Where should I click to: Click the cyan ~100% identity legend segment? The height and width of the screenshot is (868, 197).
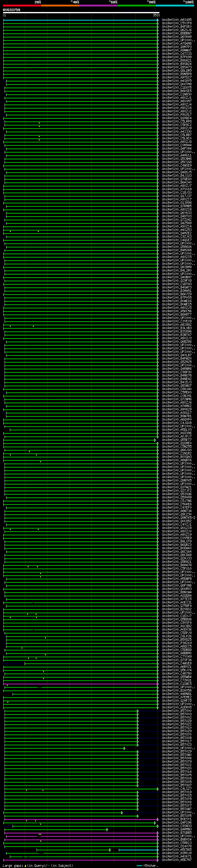pos(175,6)
